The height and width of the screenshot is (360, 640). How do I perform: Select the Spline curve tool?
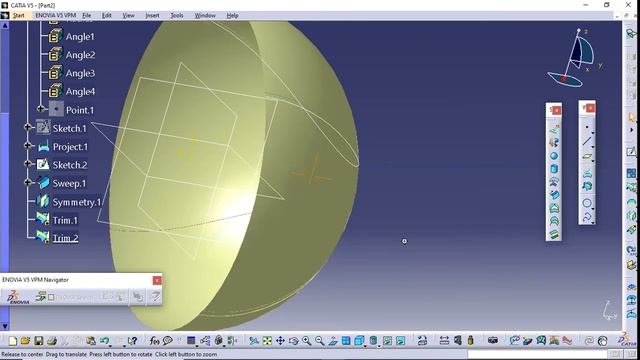[587, 217]
